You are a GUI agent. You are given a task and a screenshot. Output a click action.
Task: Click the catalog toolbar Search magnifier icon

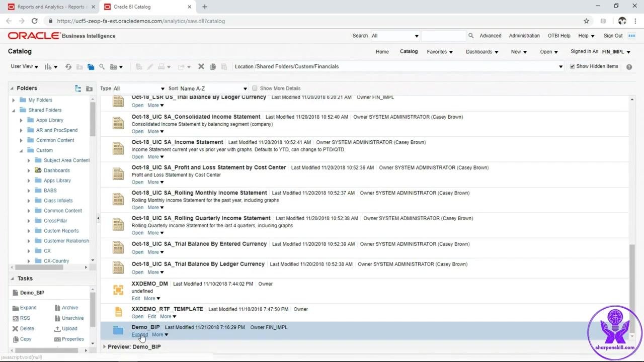tap(102, 67)
